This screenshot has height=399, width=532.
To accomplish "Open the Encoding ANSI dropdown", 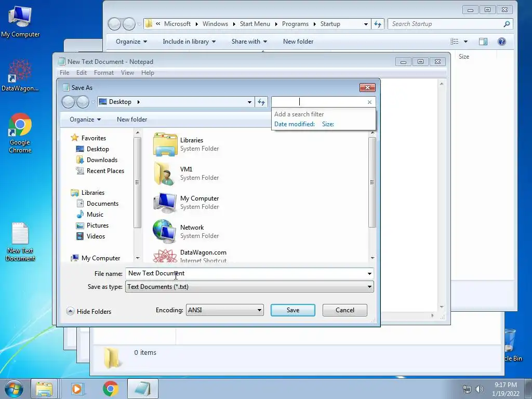I will [x=224, y=310].
